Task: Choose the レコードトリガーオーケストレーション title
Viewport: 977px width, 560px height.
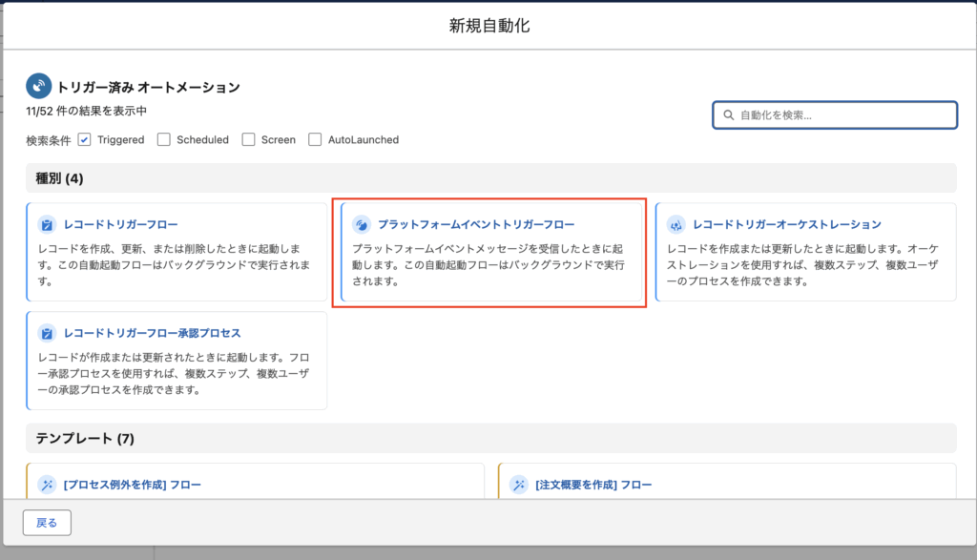Action: point(787,225)
